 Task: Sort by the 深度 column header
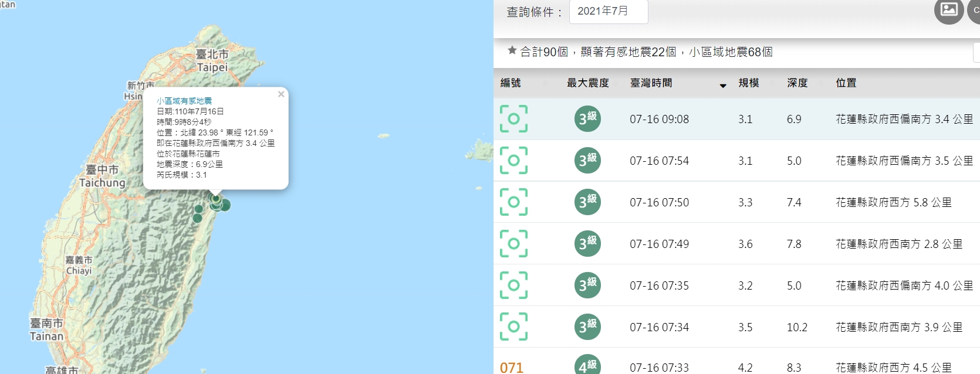797,83
